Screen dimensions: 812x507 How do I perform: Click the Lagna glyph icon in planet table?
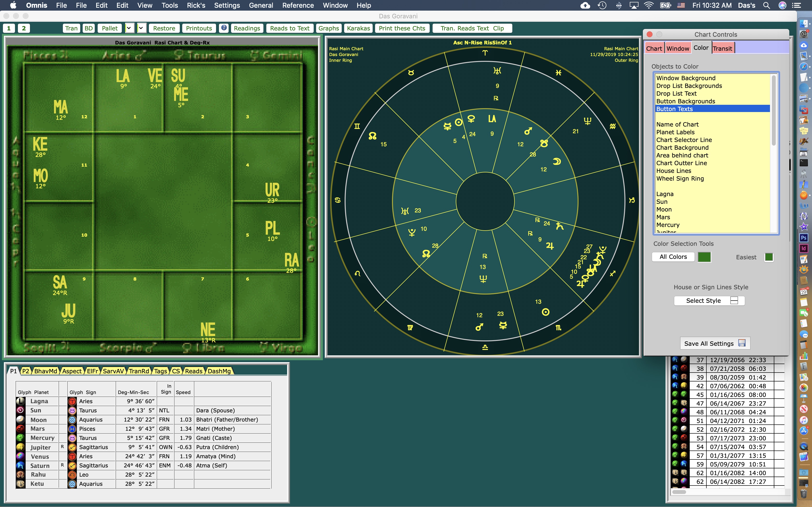click(21, 401)
